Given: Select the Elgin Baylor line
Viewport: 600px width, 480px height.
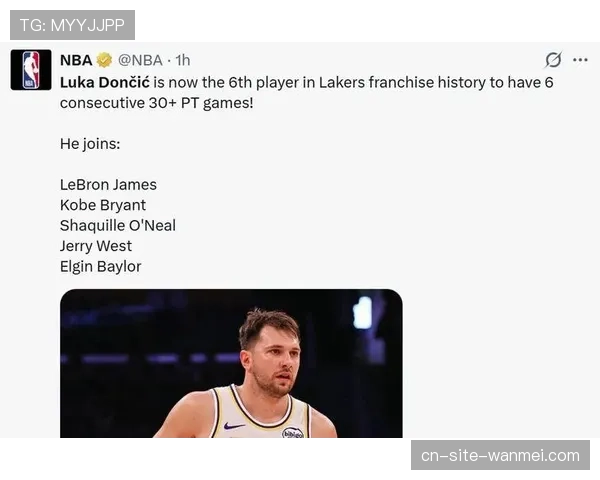Looking at the screenshot, I should (101, 266).
